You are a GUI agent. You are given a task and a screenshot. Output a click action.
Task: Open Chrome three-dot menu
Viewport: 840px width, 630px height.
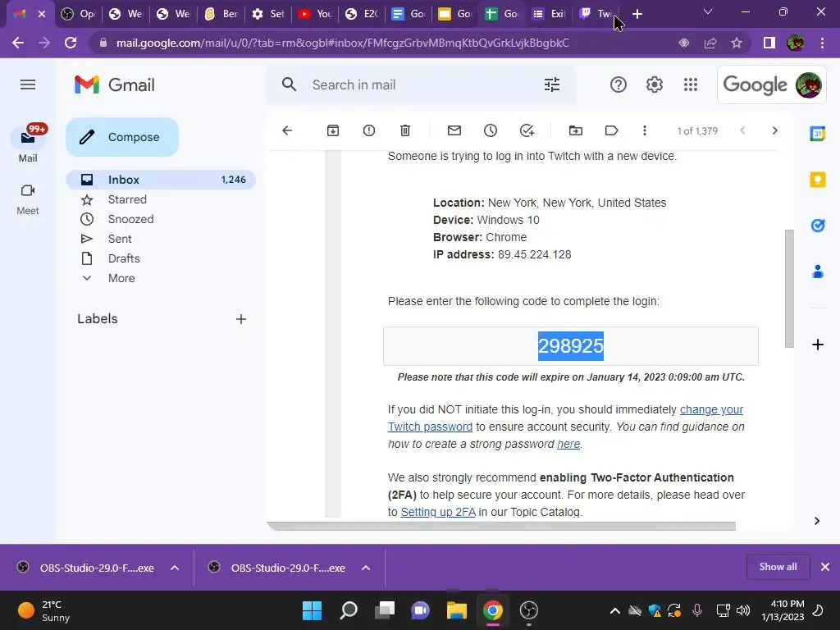(x=822, y=43)
